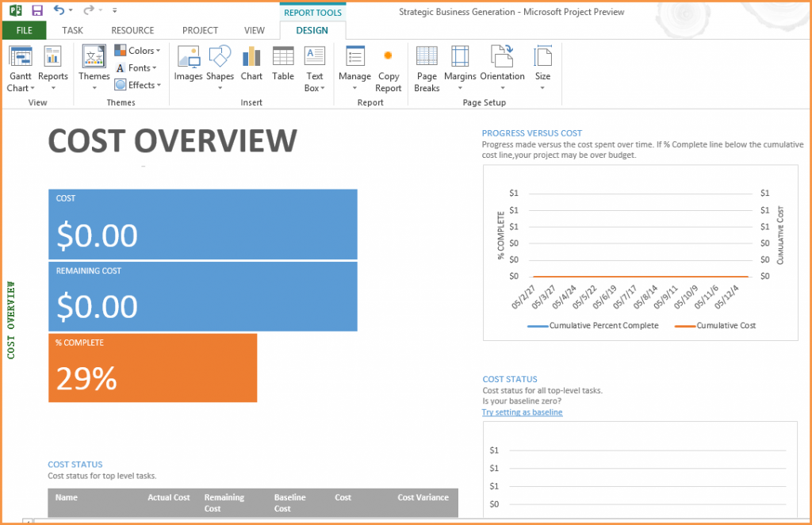Click the Manage report icon
This screenshot has width=812, height=525.
tap(354, 56)
